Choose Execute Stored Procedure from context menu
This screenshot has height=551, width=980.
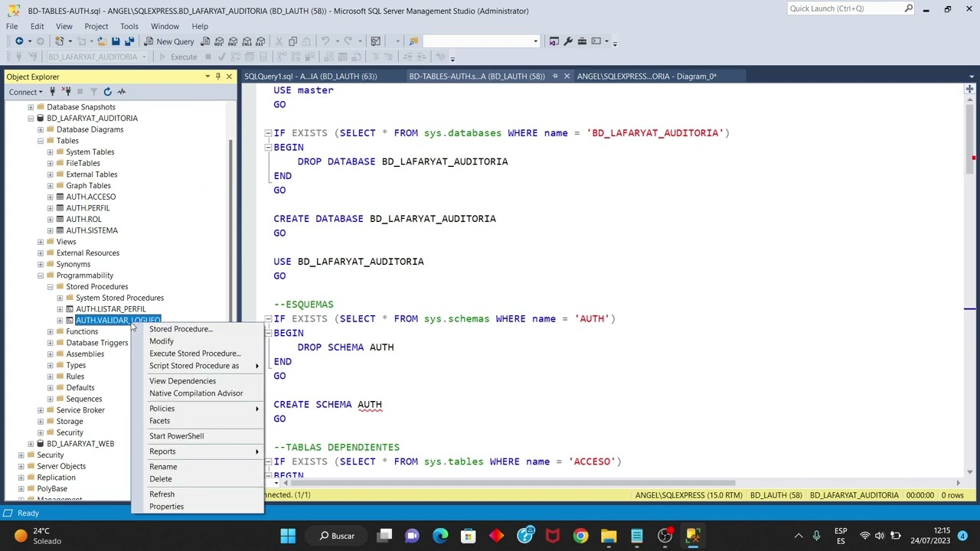pyautogui.click(x=194, y=354)
